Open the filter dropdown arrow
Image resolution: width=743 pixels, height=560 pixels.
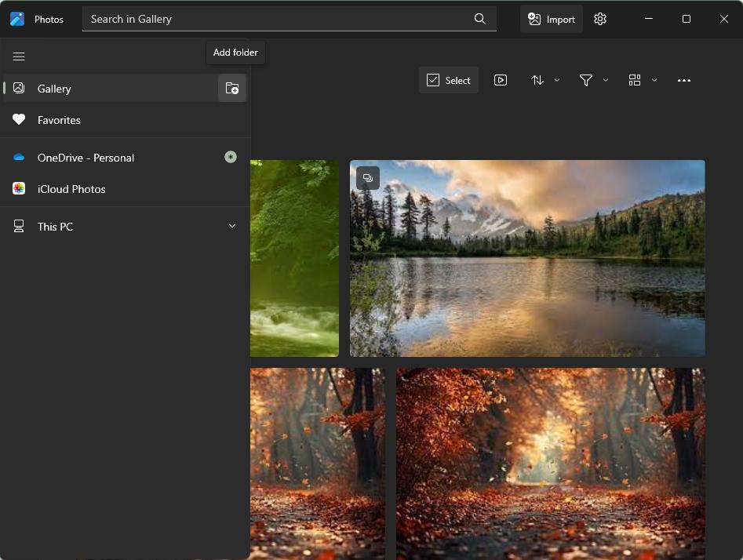click(x=606, y=80)
